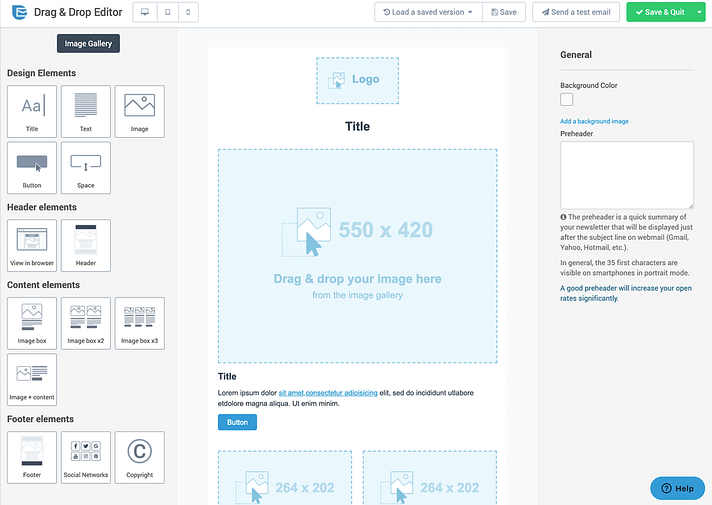Click Send a test email button
The width and height of the screenshot is (712, 505).
(x=575, y=12)
